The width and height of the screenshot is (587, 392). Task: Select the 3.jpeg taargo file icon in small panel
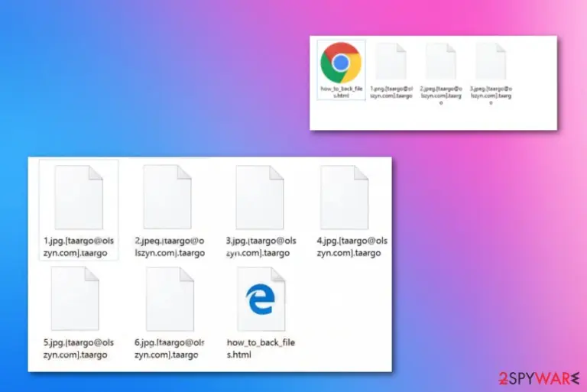click(491, 61)
